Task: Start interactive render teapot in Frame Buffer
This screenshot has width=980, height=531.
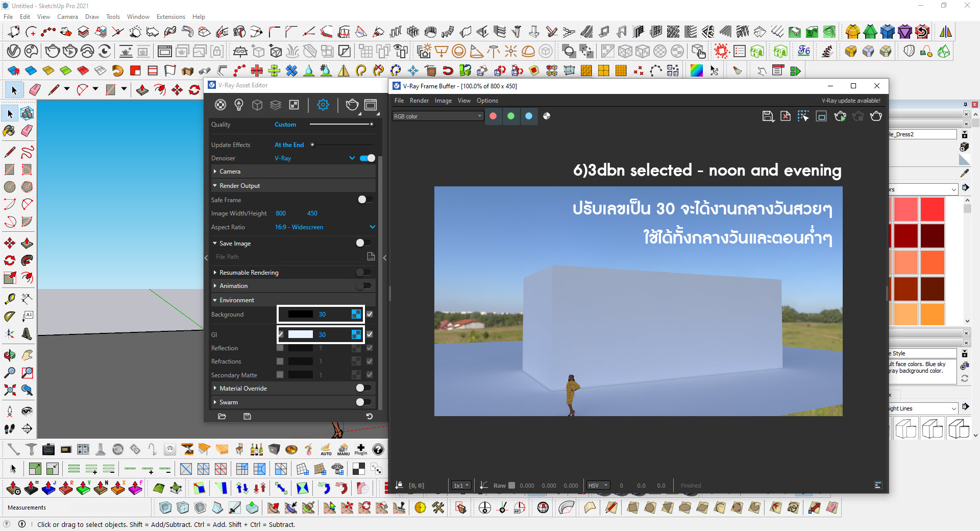Action: (x=840, y=116)
